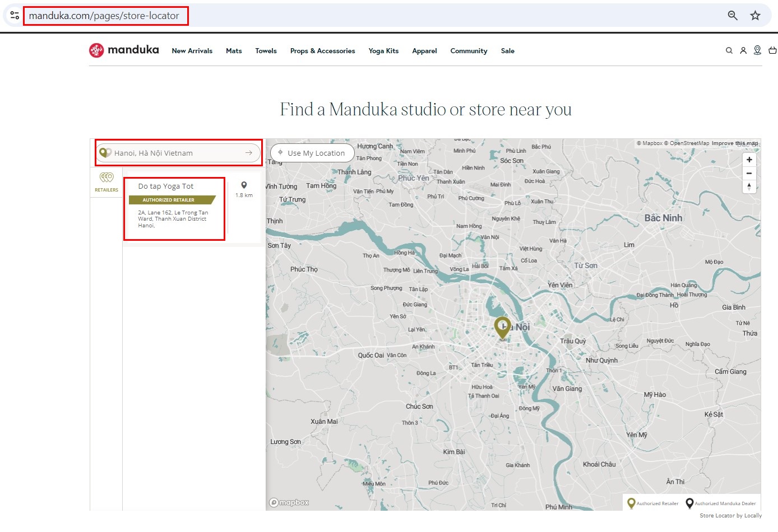778x532 pixels.
Task: Click the browser zoom magnifier icon
Action: coord(732,16)
